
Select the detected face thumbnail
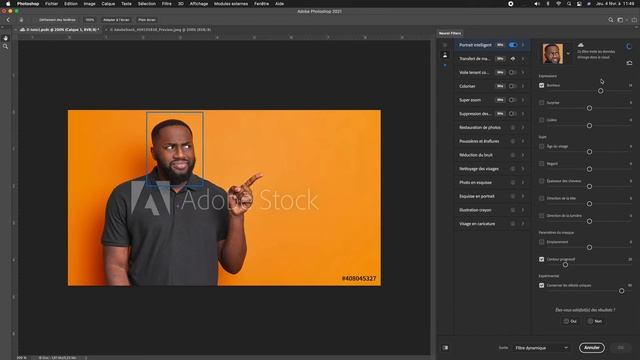point(553,53)
